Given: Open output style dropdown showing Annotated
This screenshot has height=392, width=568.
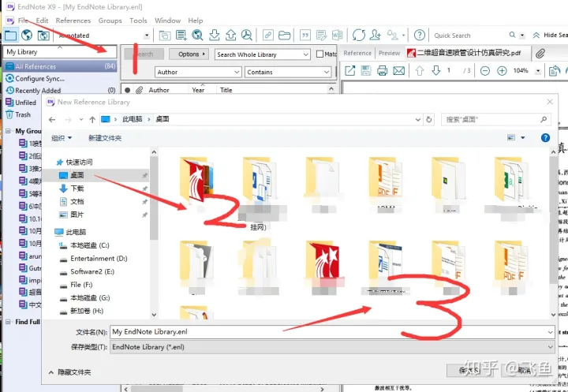Looking at the screenshot, I should (x=147, y=35).
